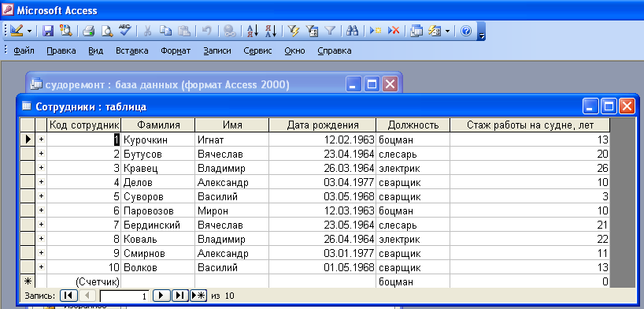The width and height of the screenshot is (644, 309).
Task: Click the Save toolbar icon
Action: click(49, 31)
